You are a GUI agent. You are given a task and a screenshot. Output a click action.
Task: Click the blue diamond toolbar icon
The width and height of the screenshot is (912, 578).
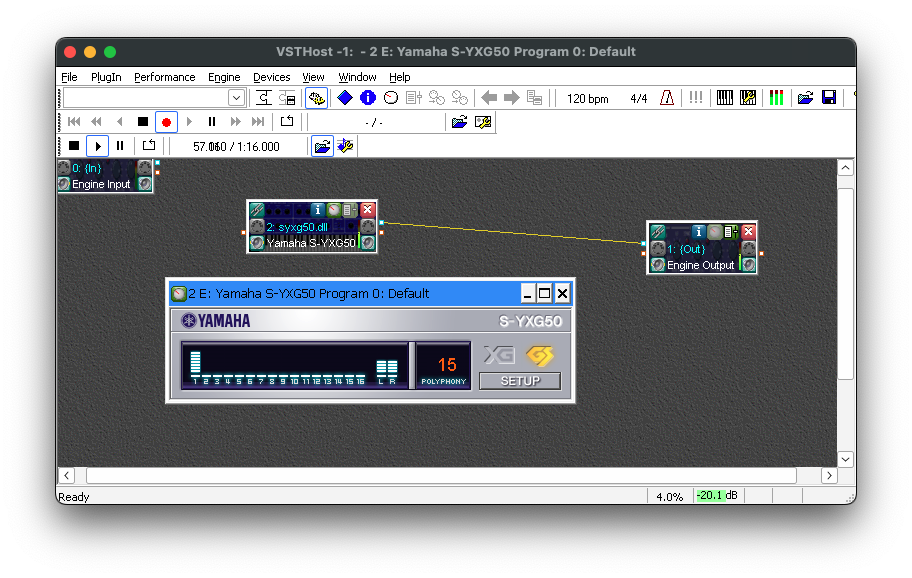click(345, 98)
